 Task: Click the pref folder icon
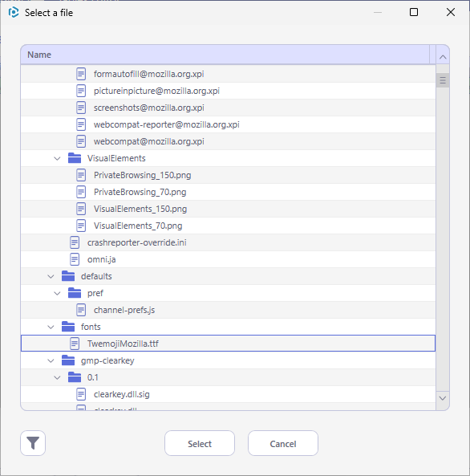pyautogui.click(x=75, y=293)
